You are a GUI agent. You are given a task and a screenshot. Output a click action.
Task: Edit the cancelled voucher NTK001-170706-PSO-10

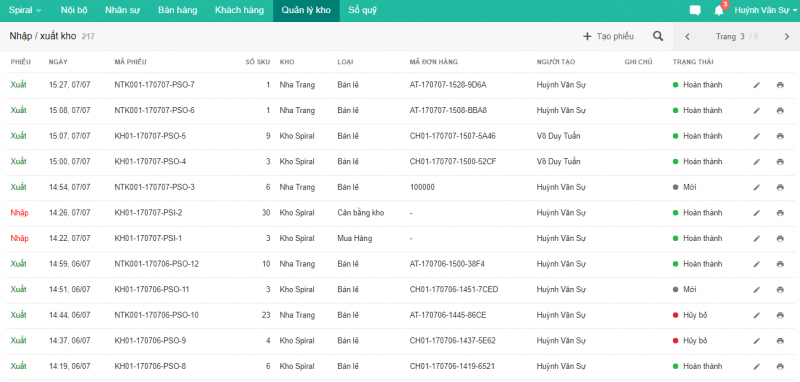(756, 315)
